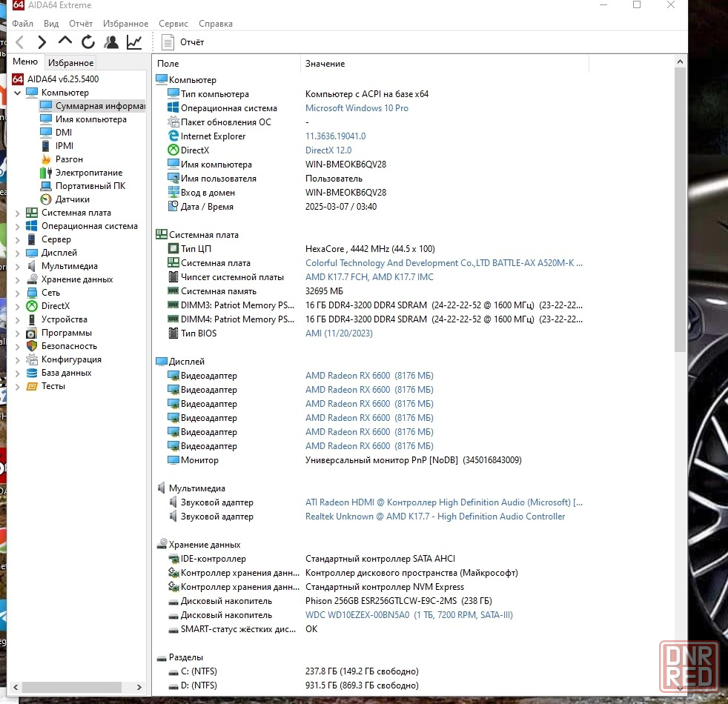Click the vertical scrollbar in details pane
This screenshot has width=728, height=704.
680,210
